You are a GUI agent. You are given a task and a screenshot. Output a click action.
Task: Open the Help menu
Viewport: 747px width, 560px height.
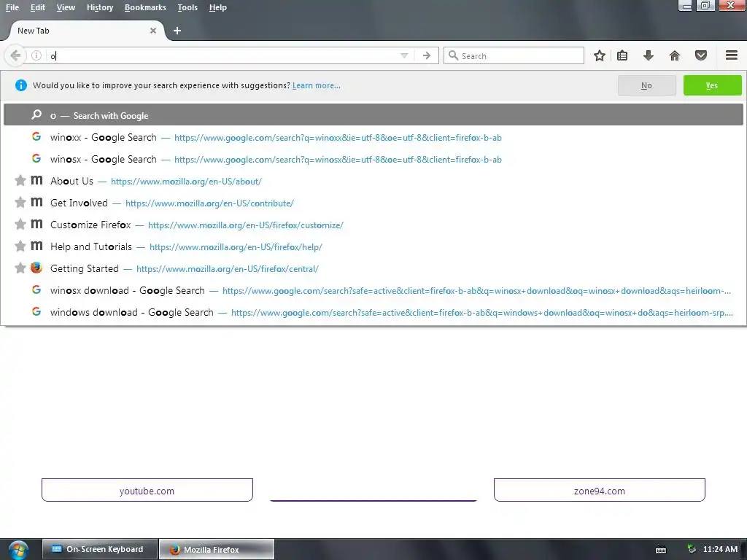(217, 7)
